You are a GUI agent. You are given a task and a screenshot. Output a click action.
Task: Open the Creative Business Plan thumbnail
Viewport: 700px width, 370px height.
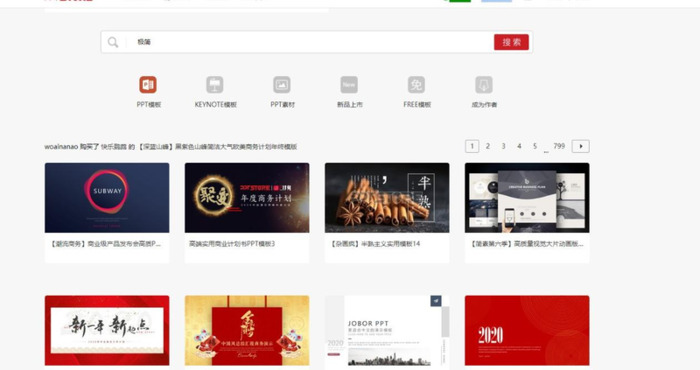pyautogui.click(x=527, y=198)
